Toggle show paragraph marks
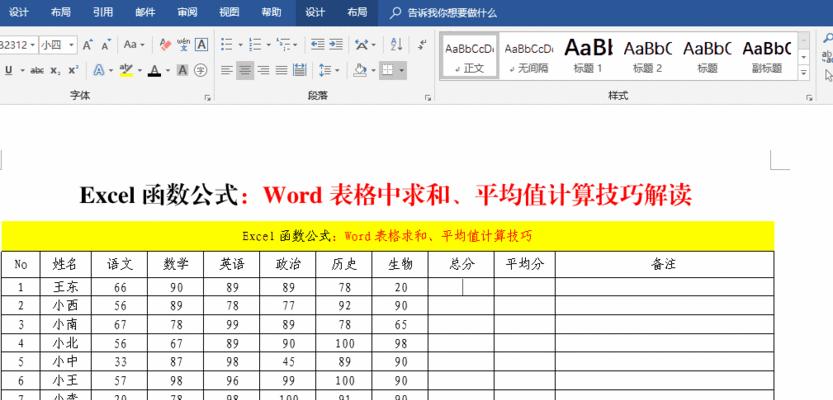833x400 pixels. (x=422, y=45)
